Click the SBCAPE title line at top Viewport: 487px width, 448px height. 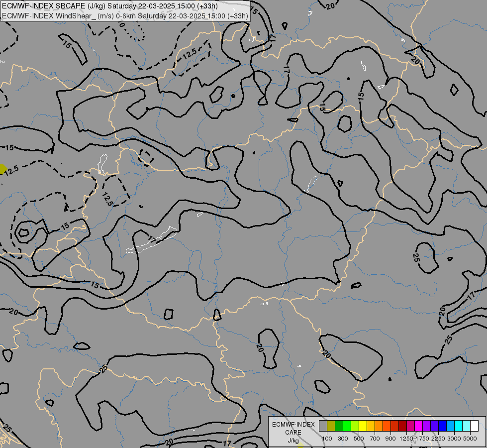tap(109, 6)
